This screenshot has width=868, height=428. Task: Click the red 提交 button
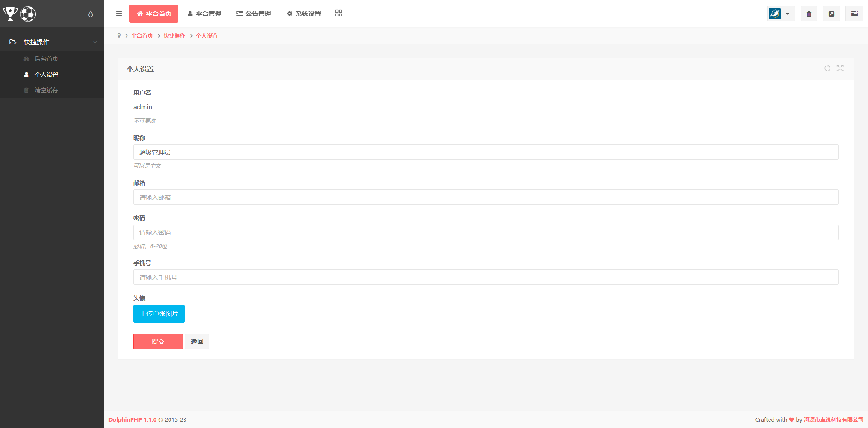[x=158, y=342]
